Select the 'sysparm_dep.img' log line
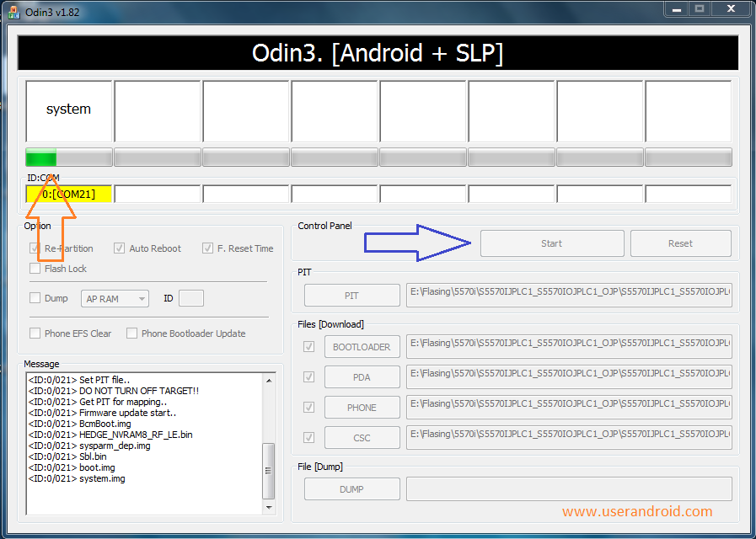 click(89, 446)
